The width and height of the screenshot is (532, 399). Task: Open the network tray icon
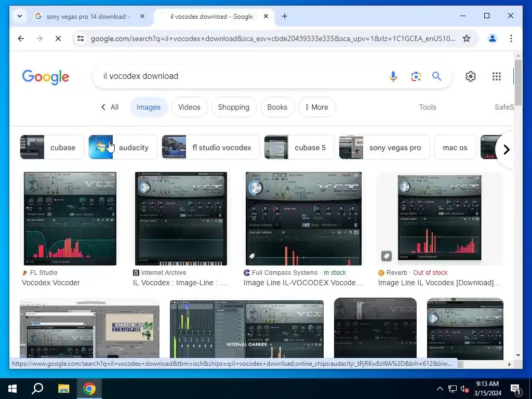tap(453, 389)
